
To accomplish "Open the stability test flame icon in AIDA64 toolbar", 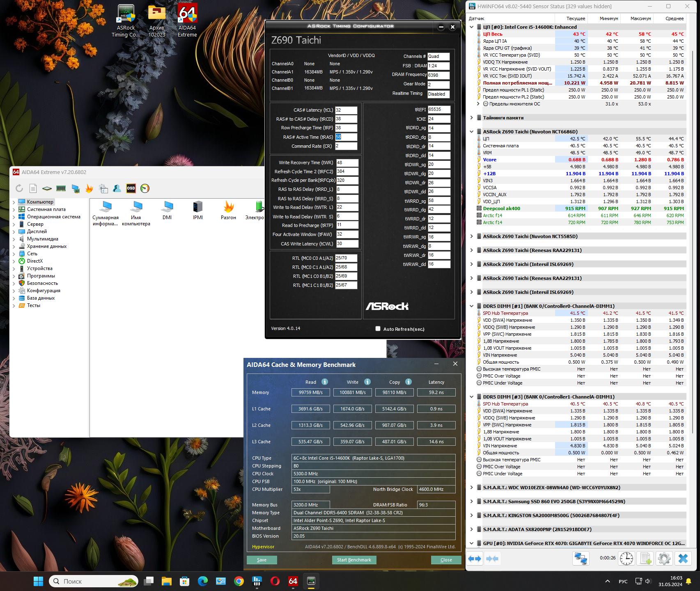I will (89, 188).
